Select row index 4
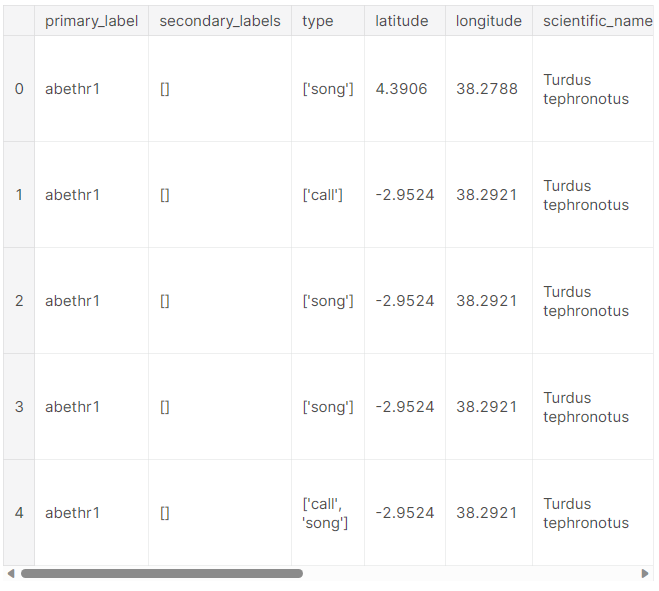 click(x=19, y=512)
